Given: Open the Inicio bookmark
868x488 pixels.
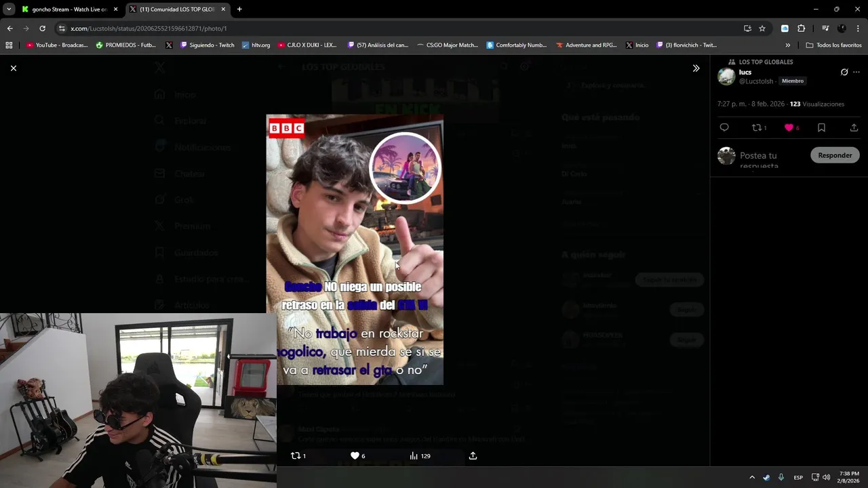Looking at the screenshot, I should pos(637,45).
